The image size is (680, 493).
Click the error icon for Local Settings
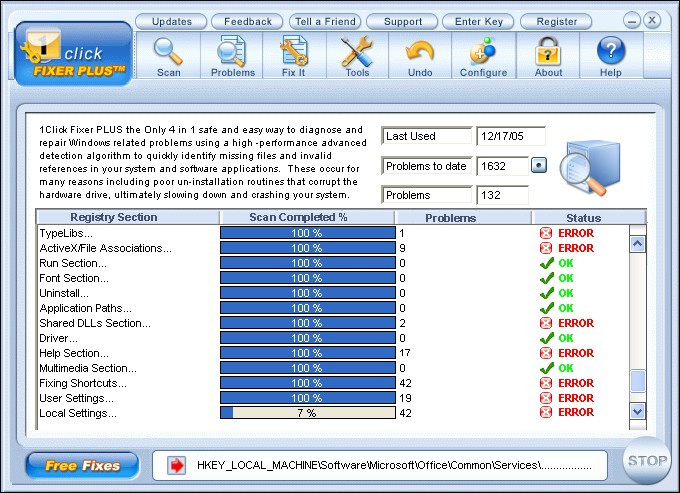(x=546, y=412)
